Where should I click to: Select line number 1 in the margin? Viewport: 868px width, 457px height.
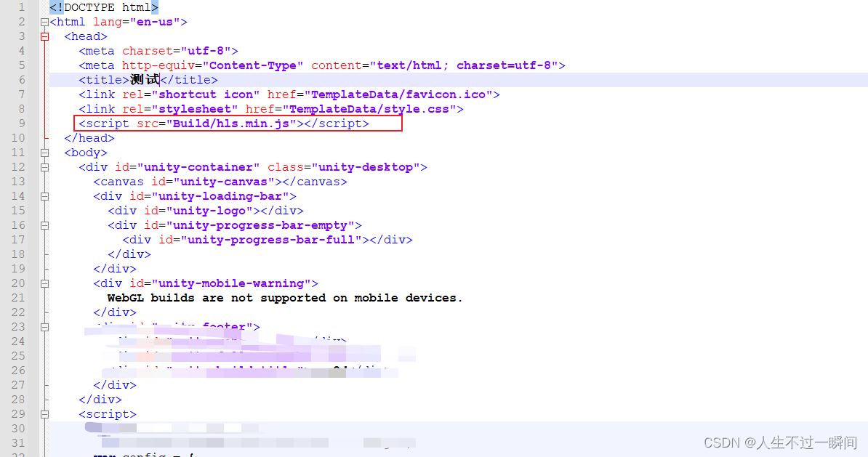(x=21, y=7)
